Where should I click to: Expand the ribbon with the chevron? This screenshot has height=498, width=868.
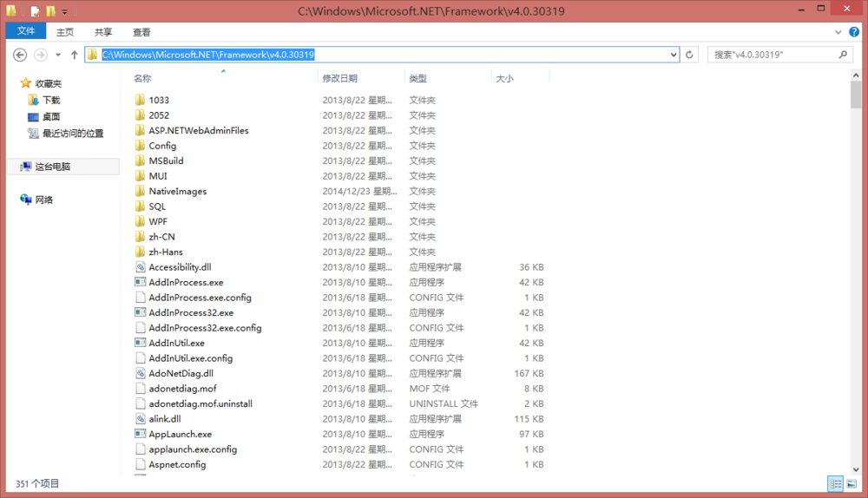[x=838, y=32]
